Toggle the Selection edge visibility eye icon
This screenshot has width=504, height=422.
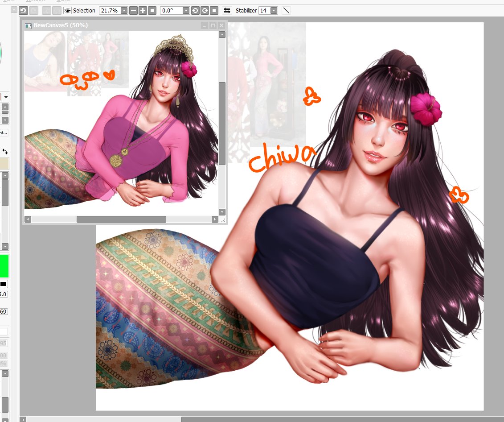pos(67,11)
